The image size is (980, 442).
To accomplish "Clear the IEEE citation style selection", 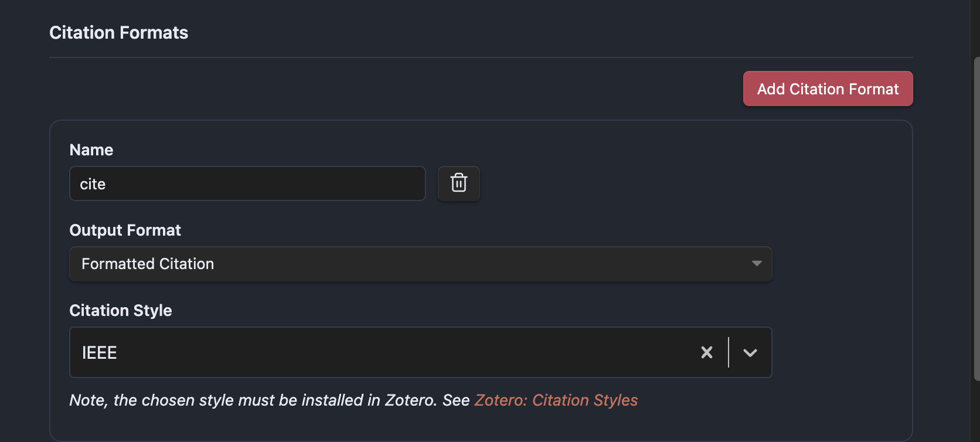I will (707, 352).
